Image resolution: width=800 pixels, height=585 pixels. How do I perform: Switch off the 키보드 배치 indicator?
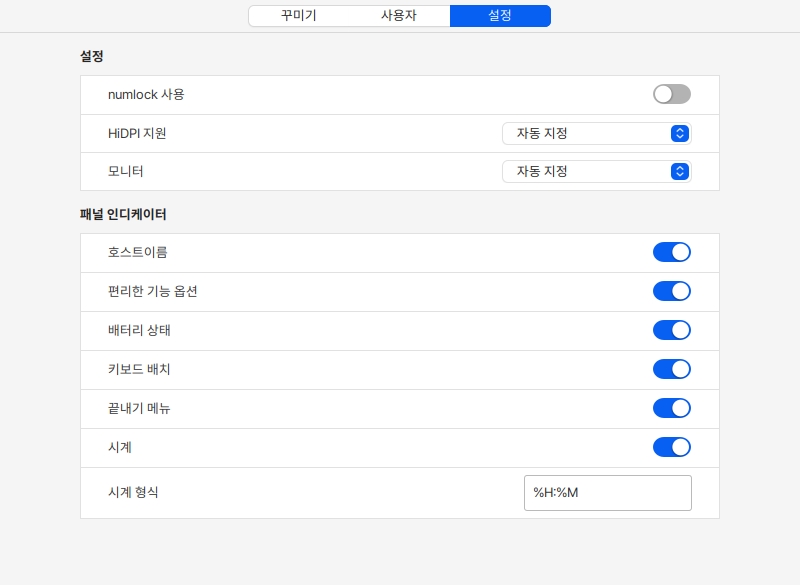coord(671,369)
